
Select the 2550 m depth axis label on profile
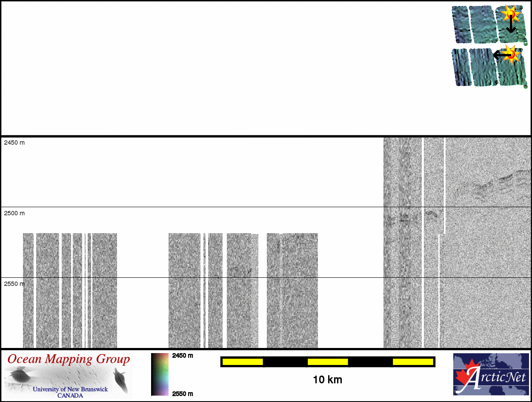point(14,284)
